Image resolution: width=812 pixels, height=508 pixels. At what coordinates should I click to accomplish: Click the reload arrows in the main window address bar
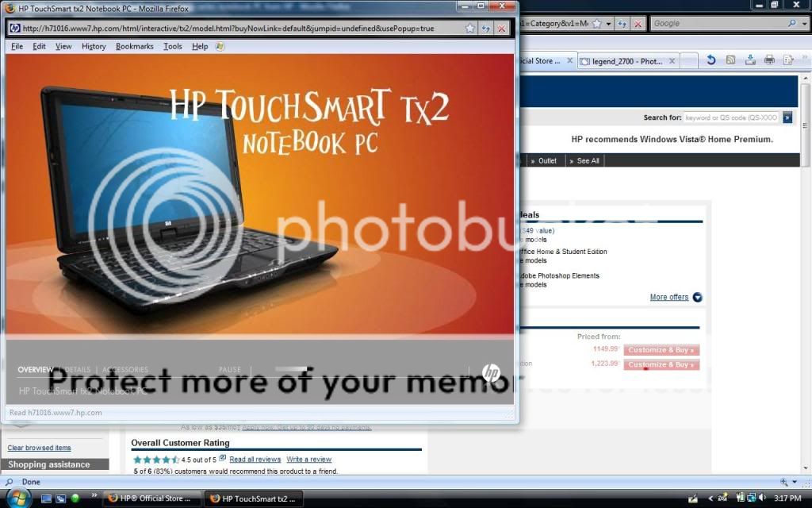(622, 24)
